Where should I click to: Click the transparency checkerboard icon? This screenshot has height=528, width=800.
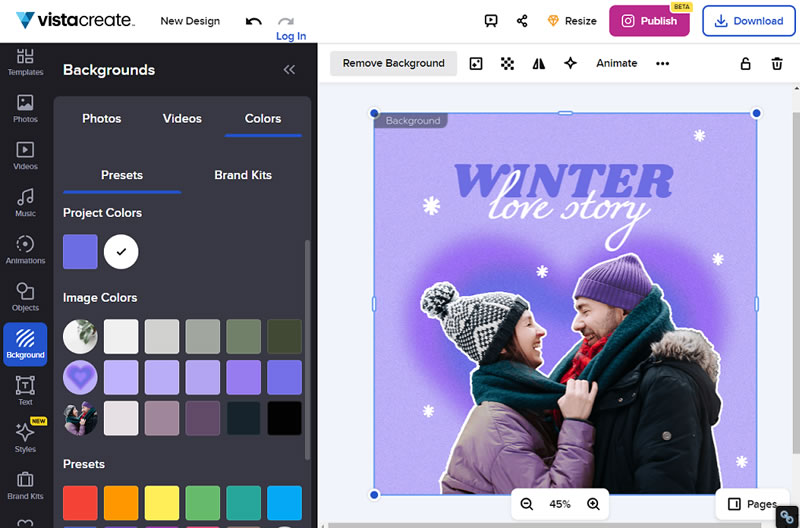(x=507, y=63)
